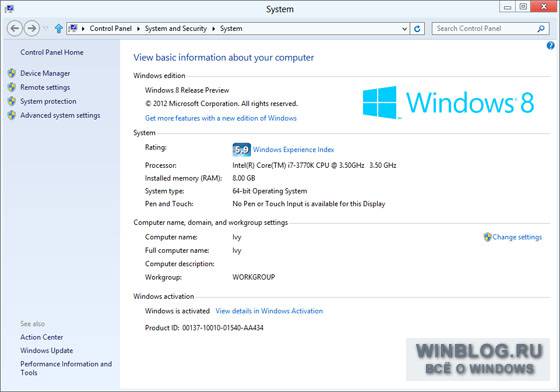The image size is (560, 392).
Task: Click Change settings link
Action: tap(517, 237)
